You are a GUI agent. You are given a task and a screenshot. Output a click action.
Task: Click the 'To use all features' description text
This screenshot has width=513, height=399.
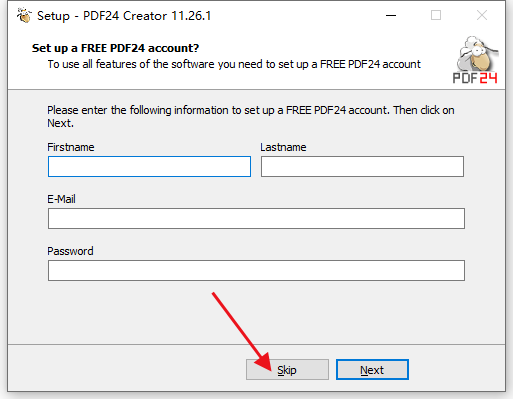[x=234, y=64]
